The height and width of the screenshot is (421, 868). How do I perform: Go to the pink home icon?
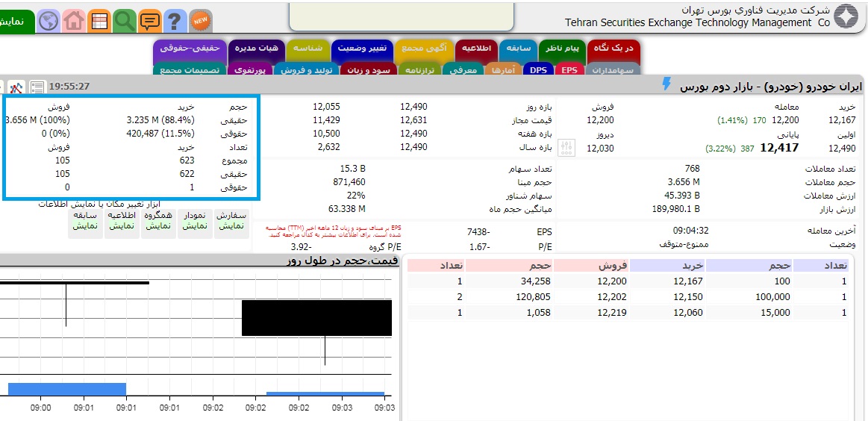pyautogui.click(x=74, y=22)
